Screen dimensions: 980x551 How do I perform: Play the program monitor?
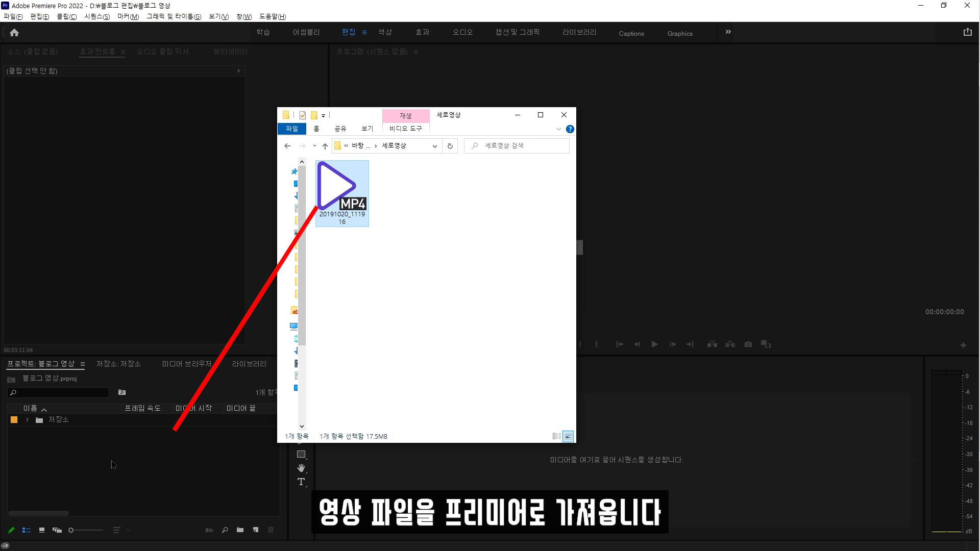tap(654, 344)
